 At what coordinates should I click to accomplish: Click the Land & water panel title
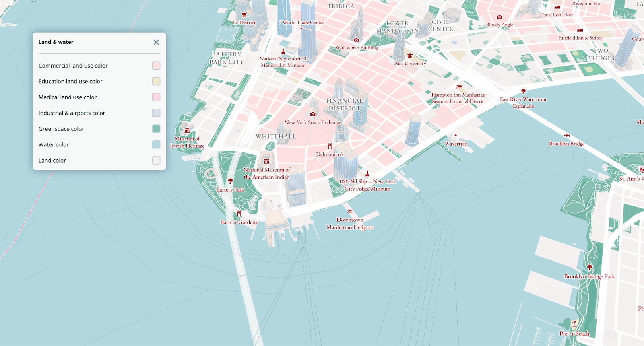[56, 42]
